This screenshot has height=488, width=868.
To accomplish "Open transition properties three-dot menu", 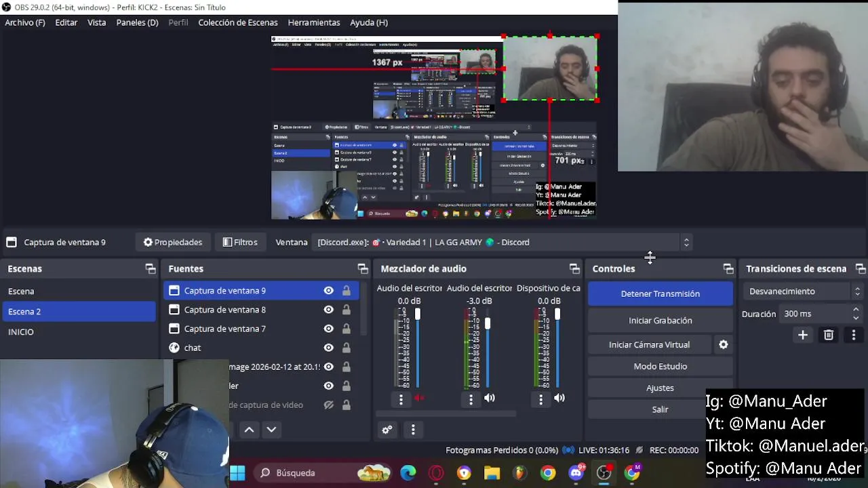I will pos(853,335).
